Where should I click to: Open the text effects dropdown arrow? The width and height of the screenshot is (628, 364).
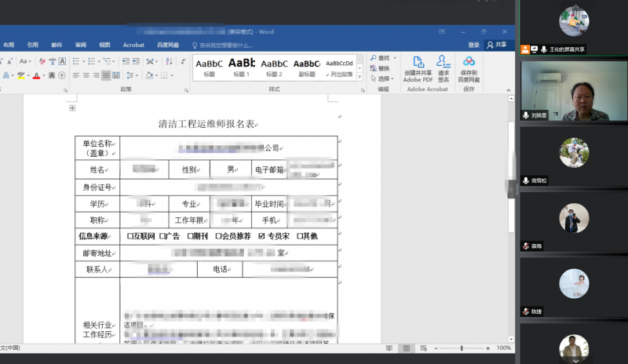tap(13, 75)
